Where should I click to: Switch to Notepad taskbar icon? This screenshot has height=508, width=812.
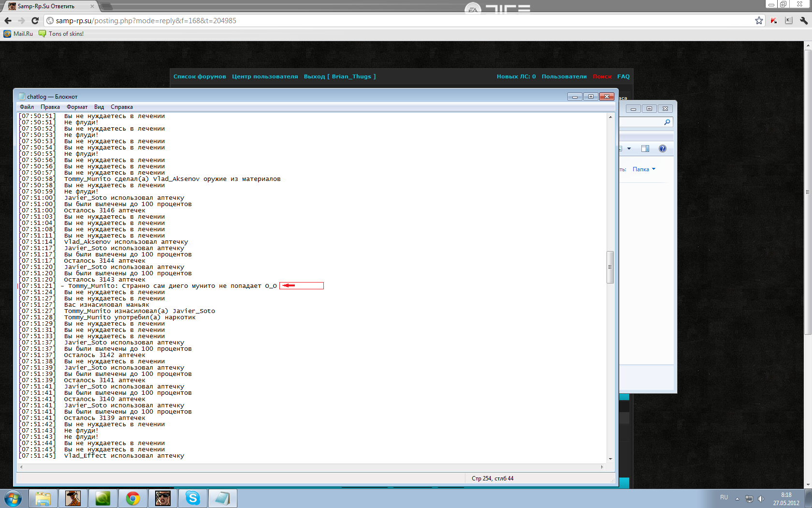point(223,498)
